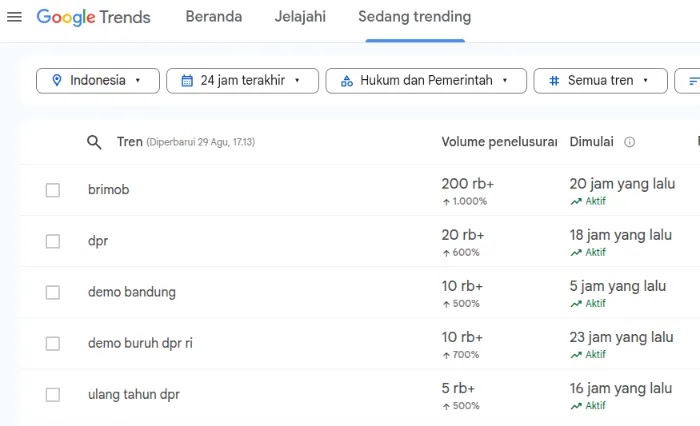The height and width of the screenshot is (426, 700).
Task: Click the Aktif trend icon in the brimob row
Action: click(576, 201)
